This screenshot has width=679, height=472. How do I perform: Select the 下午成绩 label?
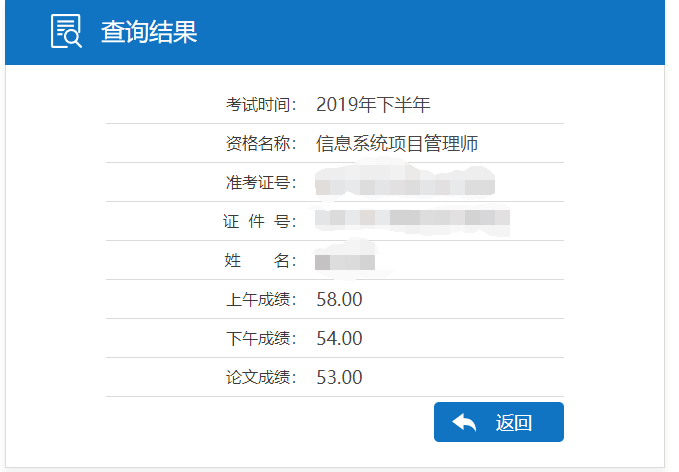262,338
